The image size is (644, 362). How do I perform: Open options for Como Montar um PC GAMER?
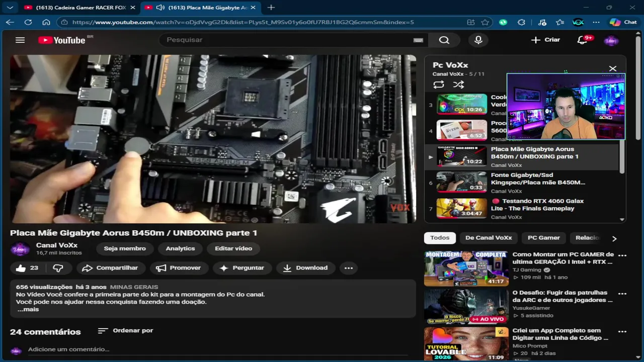coord(622,255)
